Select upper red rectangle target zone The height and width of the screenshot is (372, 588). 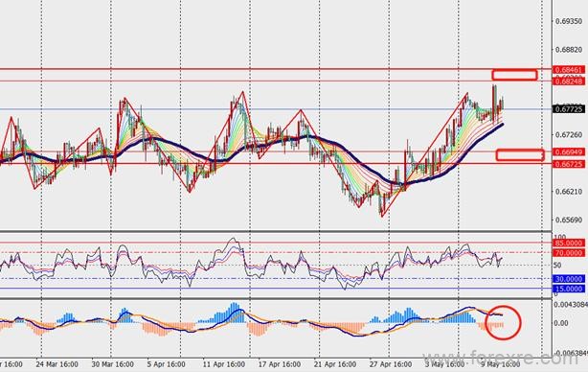pos(514,75)
